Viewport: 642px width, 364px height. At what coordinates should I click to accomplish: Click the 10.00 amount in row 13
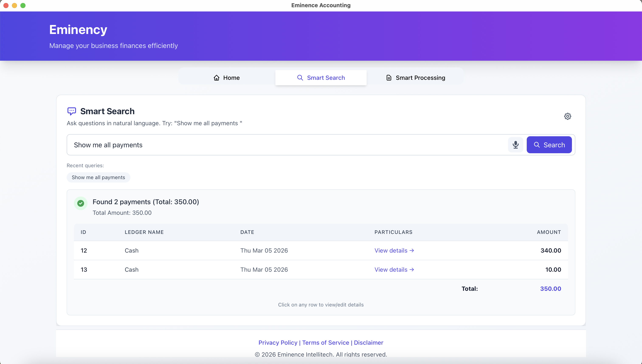pyautogui.click(x=553, y=270)
